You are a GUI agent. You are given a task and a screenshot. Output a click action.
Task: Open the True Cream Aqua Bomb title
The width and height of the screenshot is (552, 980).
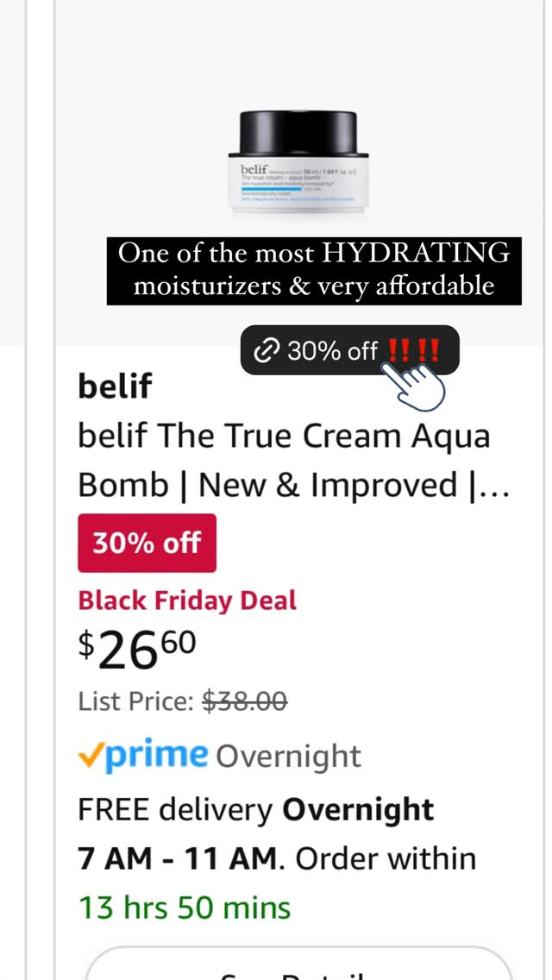click(x=293, y=461)
